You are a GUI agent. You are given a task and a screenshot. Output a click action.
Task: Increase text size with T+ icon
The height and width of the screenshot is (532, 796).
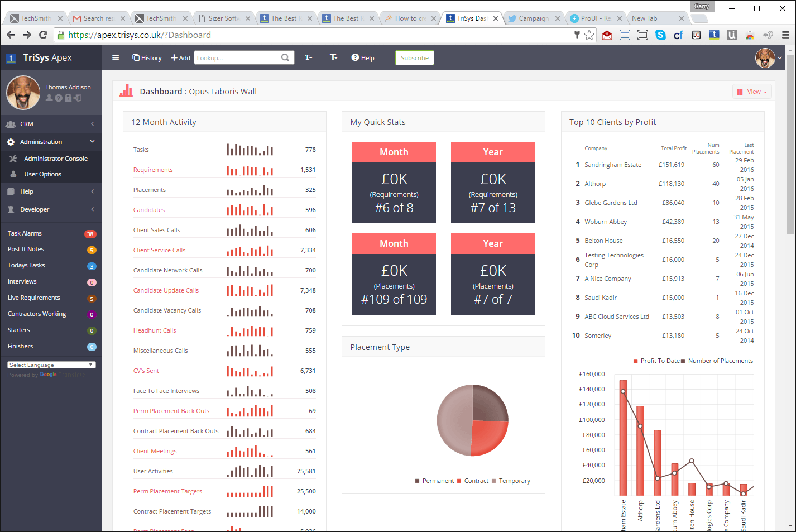(333, 57)
